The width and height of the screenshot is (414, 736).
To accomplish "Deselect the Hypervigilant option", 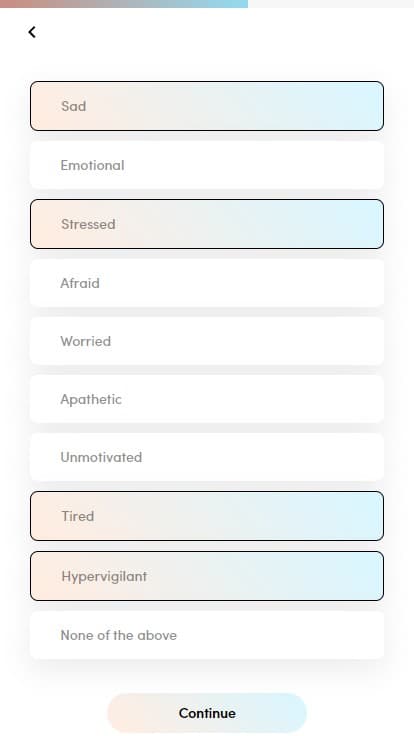I will click(207, 576).
